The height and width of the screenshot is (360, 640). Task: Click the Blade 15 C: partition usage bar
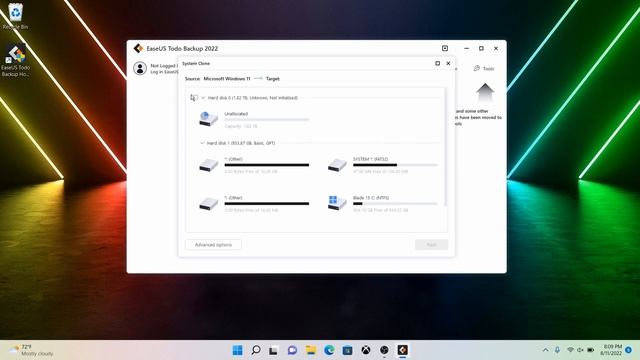[395, 203]
